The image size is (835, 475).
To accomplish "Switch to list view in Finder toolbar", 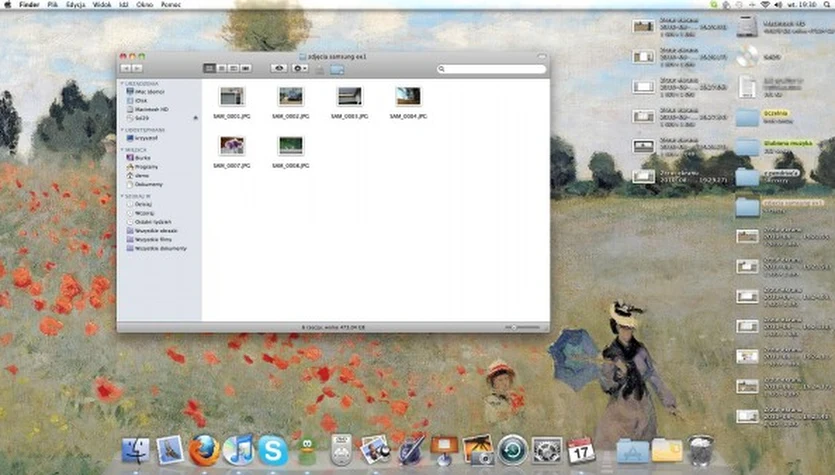I will 221,68.
